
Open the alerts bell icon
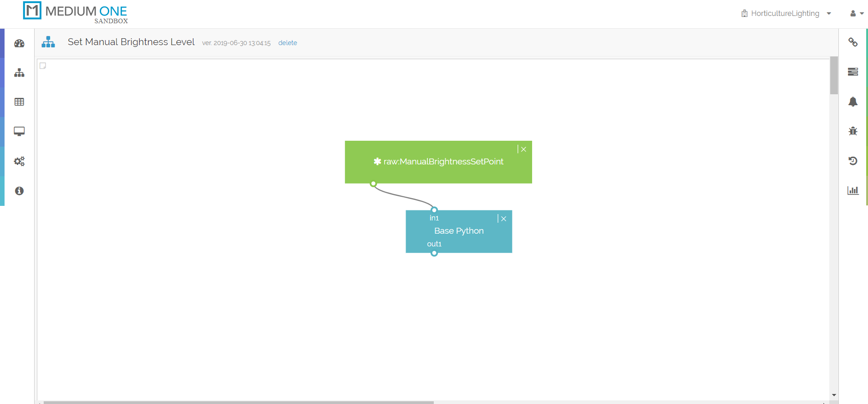(853, 102)
